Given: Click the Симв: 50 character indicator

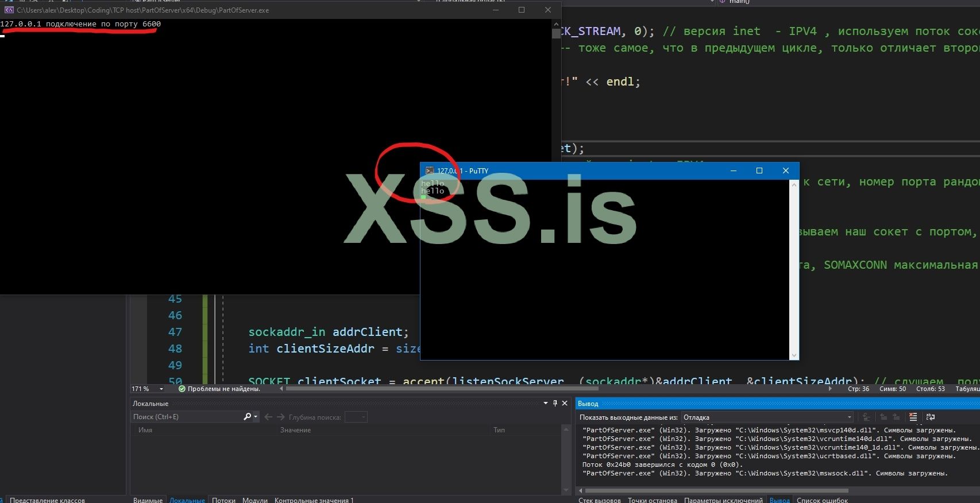Looking at the screenshot, I should click(893, 389).
